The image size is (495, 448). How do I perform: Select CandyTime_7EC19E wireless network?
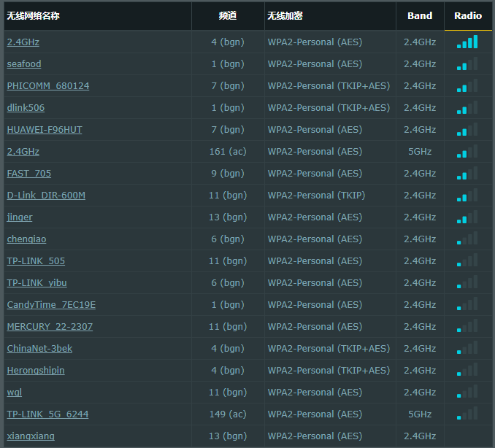[51, 305]
